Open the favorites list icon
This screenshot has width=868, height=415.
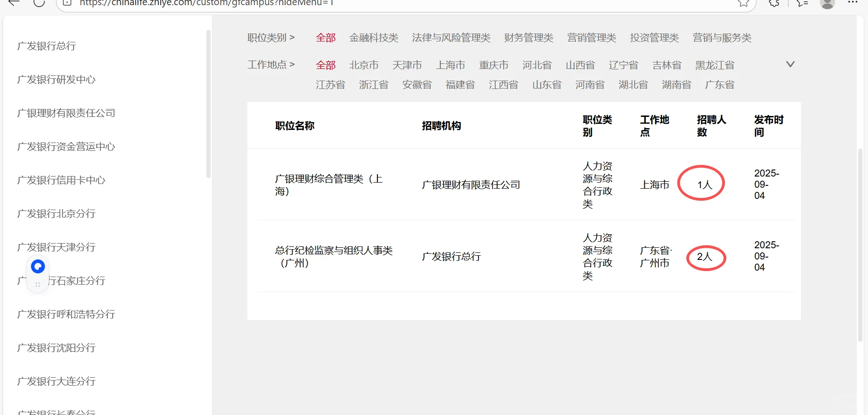click(x=802, y=3)
